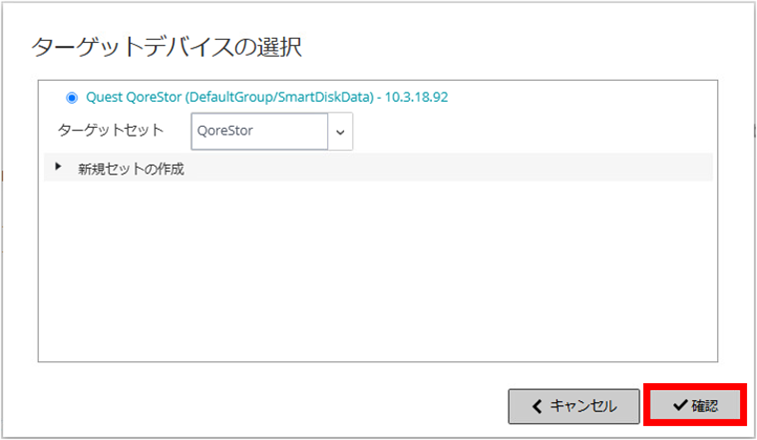Go back using the キャンセル arrow button

click(x=574, y=406)
